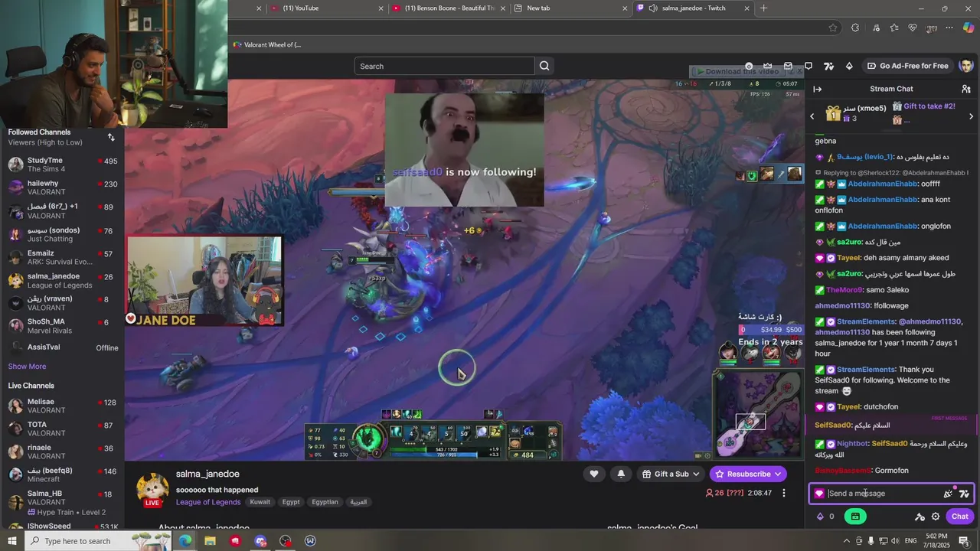
Task: Expand Show More followed channels
Action: pos(27,367)
